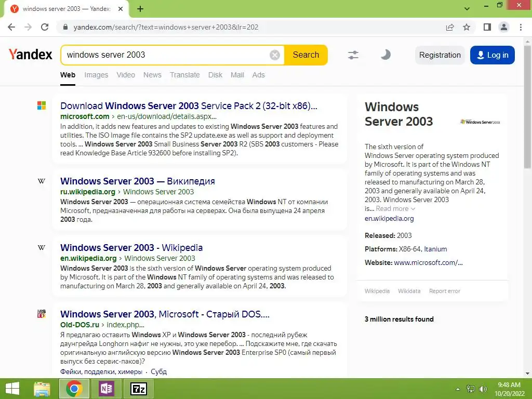
Task: Click the Wikipedia favicon beside the en.wikipedia.org result
Action: (42, 247)
